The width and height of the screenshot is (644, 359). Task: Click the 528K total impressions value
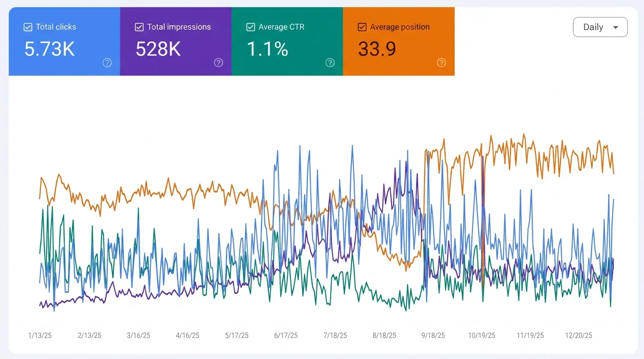(158, 49)
